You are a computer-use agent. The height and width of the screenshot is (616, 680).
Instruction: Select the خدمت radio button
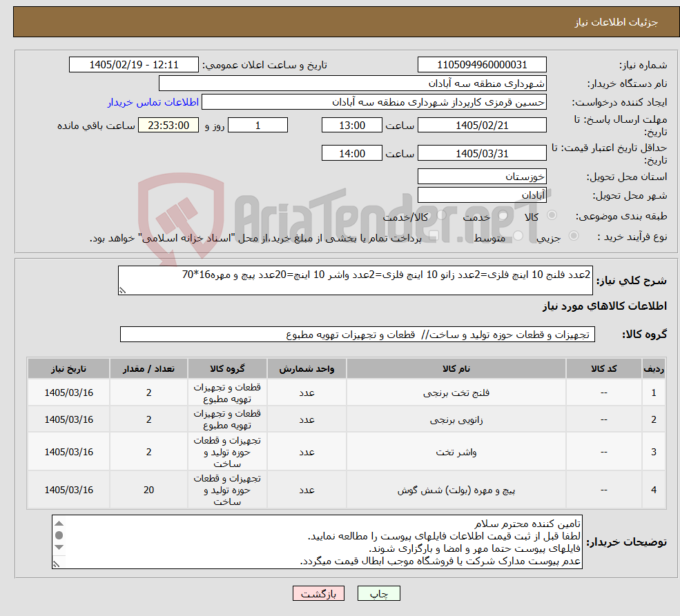pyautogui.click(x=503, y=215)
